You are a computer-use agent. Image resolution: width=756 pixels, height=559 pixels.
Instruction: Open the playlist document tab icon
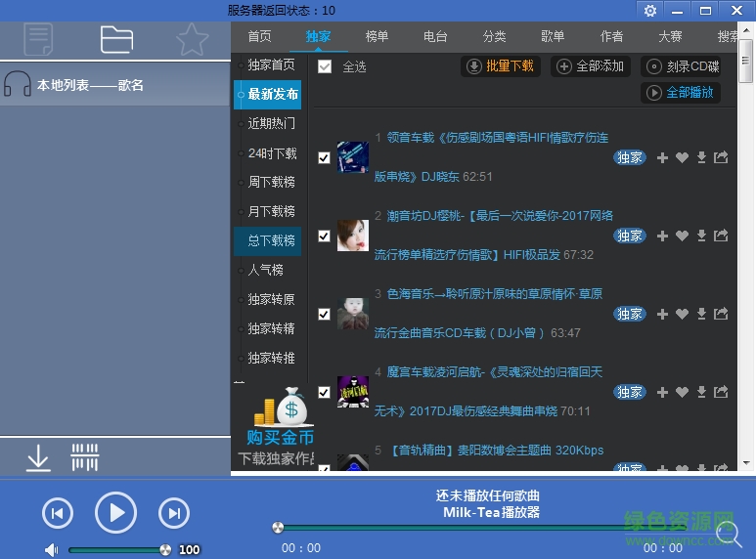pyautogui.click(x=39, y=40)
